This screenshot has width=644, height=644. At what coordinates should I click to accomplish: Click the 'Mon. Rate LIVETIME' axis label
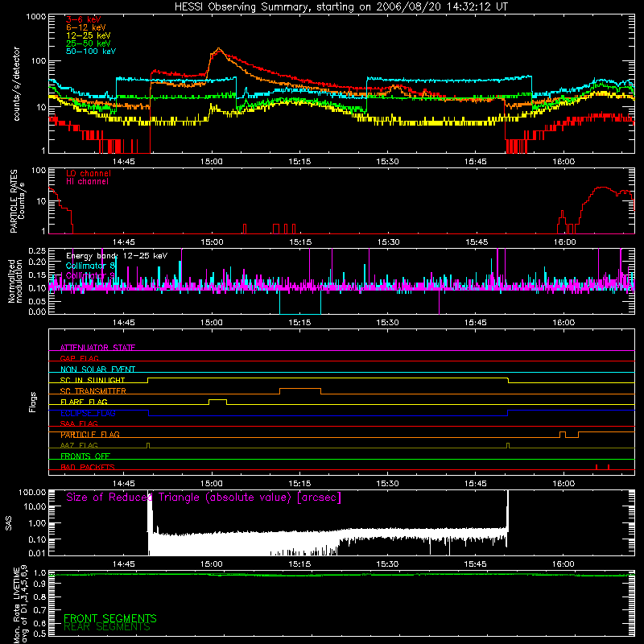coord(20,605)
